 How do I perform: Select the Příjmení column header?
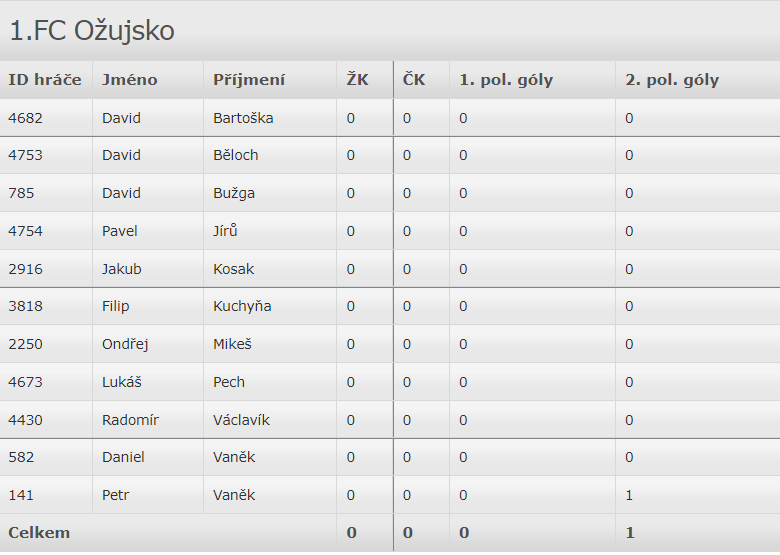[x=249, y=80]
